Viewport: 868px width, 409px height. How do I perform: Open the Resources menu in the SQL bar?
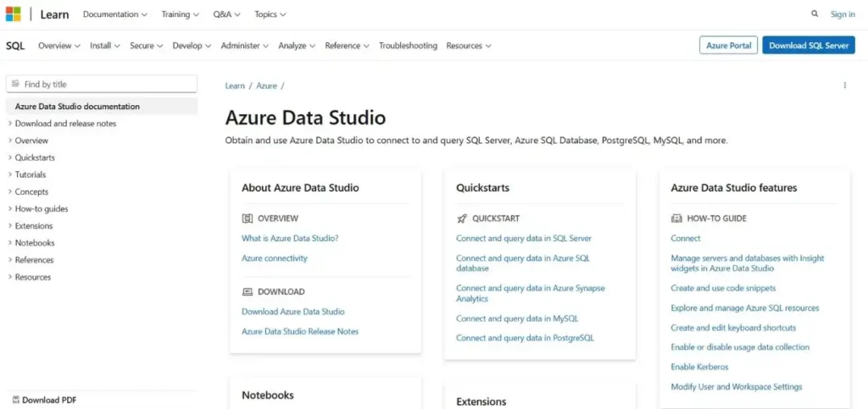469,46
